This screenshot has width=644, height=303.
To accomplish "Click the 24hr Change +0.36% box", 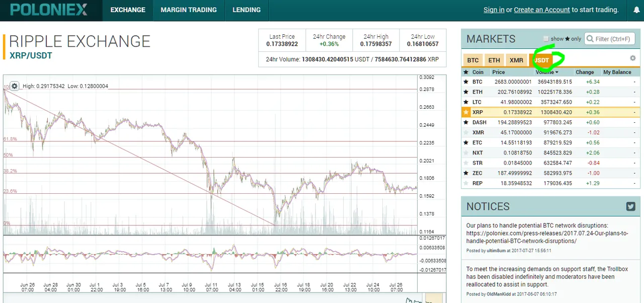I will [329, 41].
